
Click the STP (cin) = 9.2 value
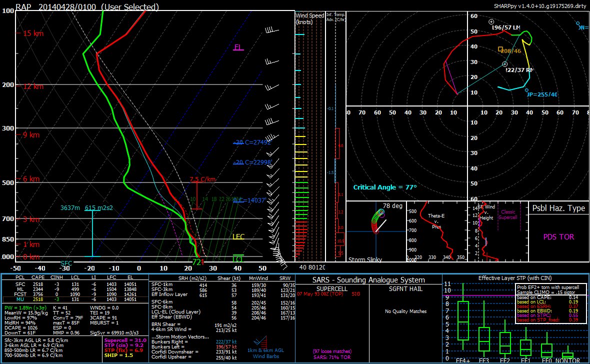124,345
